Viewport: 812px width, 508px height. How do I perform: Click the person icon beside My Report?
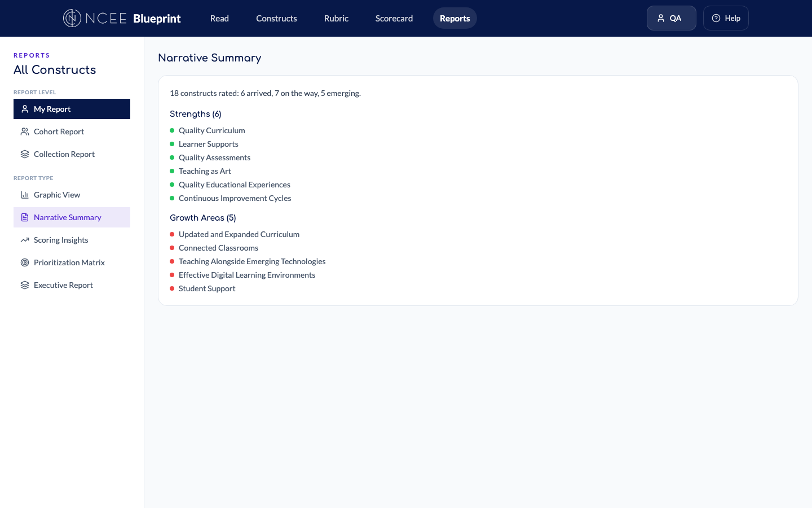[25, 109]
